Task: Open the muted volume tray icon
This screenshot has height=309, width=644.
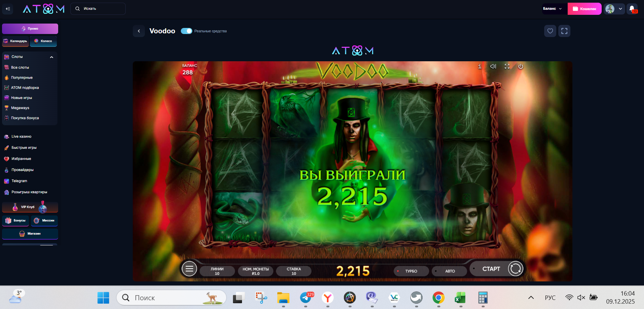Action: pyautogui.click(x=581, y=298)
